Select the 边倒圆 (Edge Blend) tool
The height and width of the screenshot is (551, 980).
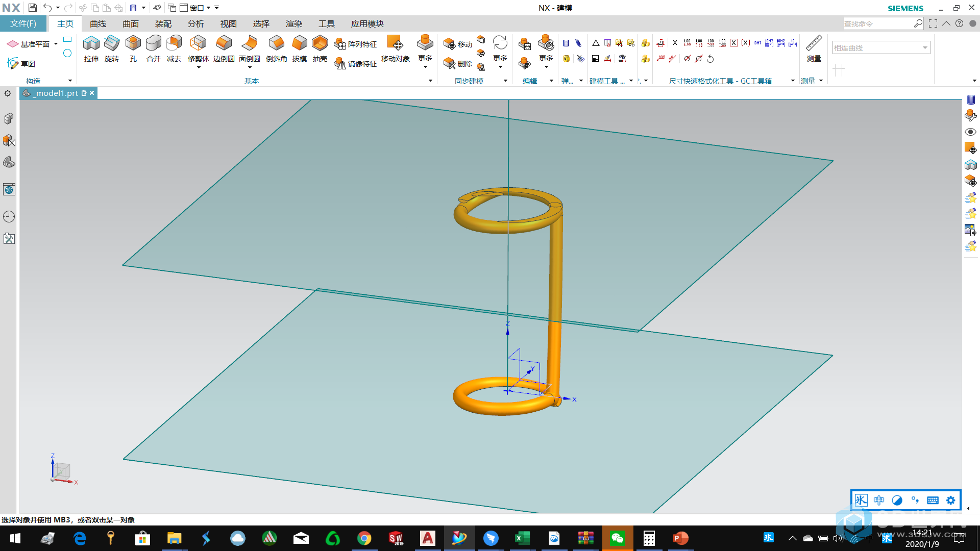224,49
